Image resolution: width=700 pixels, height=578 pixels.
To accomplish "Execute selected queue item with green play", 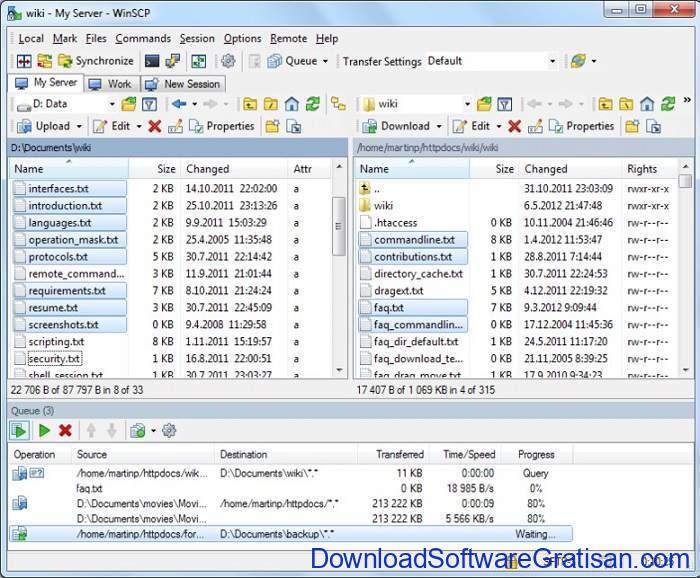I will pos(44,431).
